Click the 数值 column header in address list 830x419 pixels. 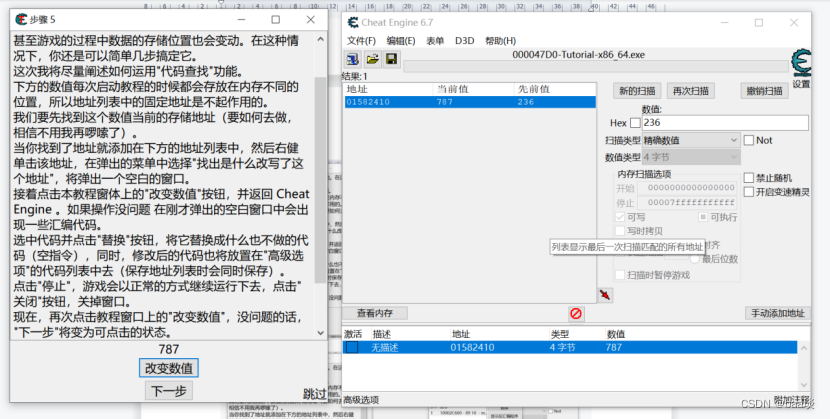click(616, 334)
